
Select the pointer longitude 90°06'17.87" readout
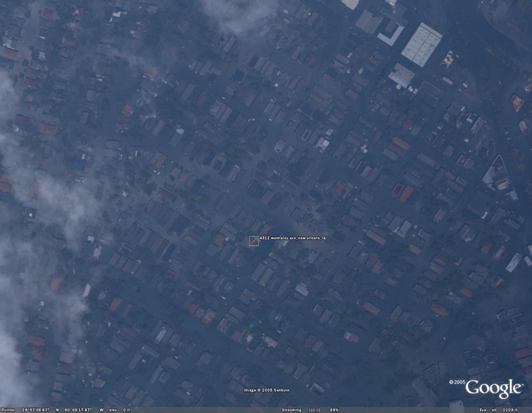tap(78, 410)
